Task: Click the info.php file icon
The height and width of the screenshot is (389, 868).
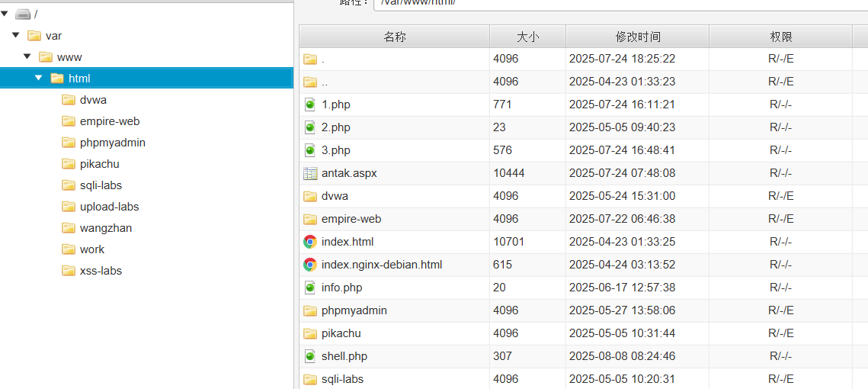Action: coord(310,288)
